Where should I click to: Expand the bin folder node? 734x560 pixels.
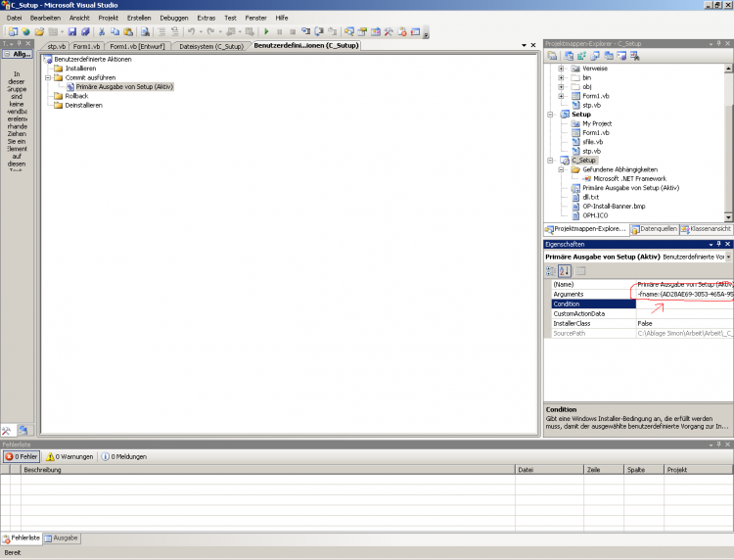(561, 77)
